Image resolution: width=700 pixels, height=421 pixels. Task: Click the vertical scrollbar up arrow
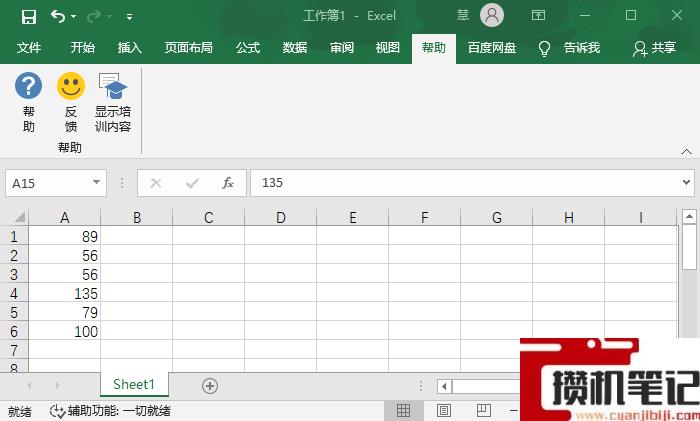coord(689,217)
